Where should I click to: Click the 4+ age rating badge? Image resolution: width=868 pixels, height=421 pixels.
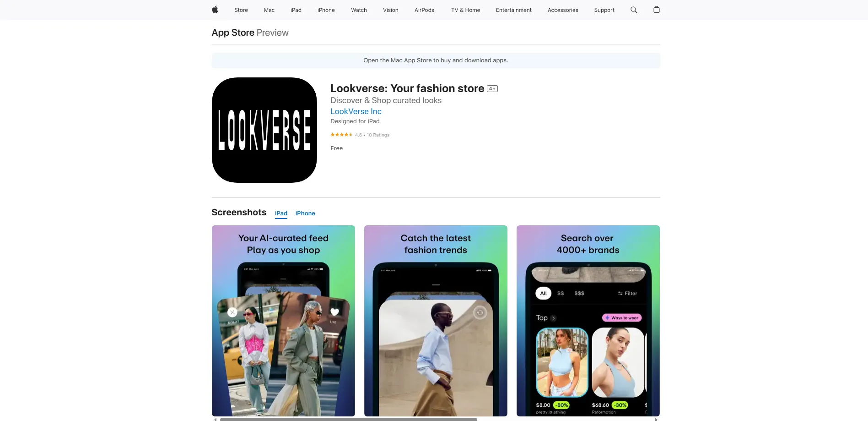(x=492, y=89)
